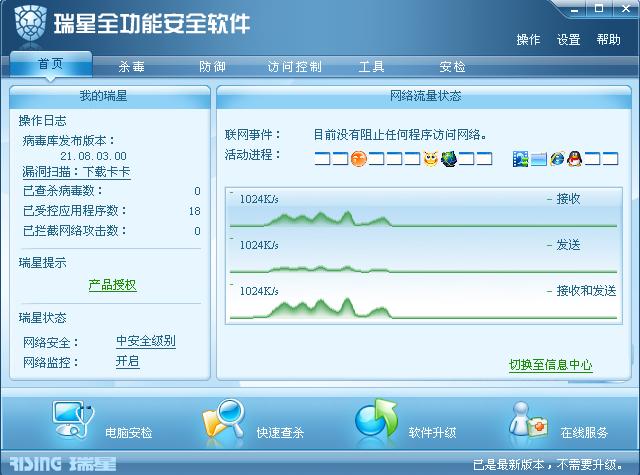Click the yellow smiley bee process icon

pyautogui.click(x=430, y=159)
